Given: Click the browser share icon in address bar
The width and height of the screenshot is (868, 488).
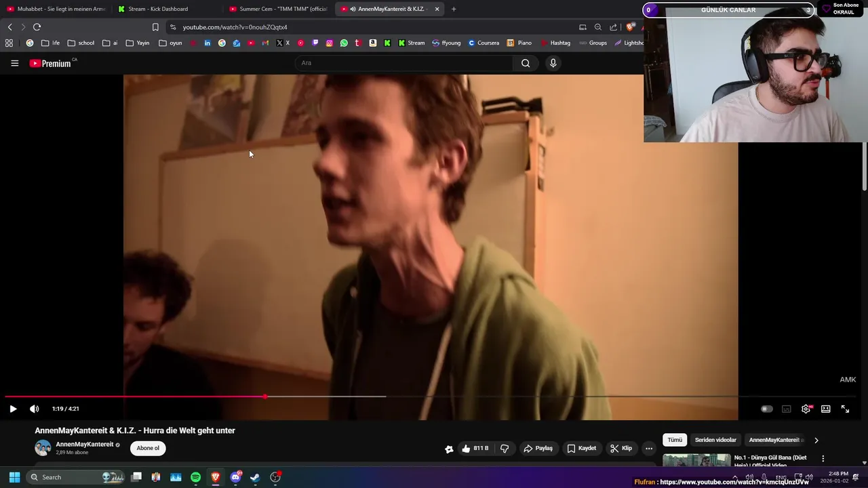Looking at the screenshot, I should pos(614,27).
